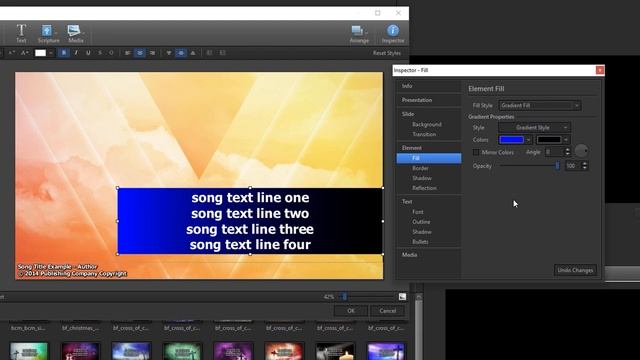640x360 pixels.
Task: Click the editor zoom slider handle
Action: click(344, 297)
